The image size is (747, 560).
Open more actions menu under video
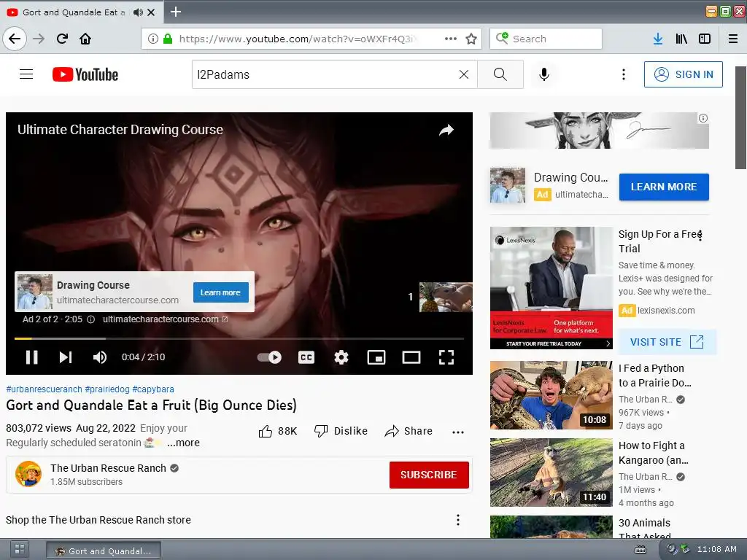coord(458,432)
